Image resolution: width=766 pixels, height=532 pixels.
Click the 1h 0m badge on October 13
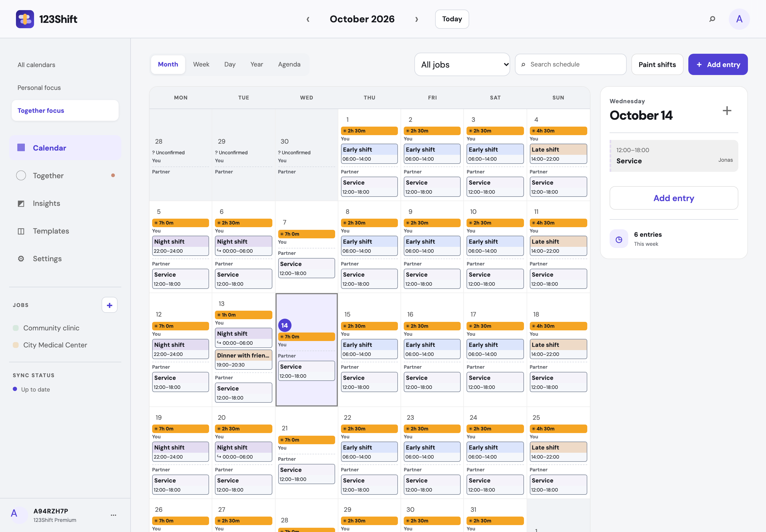click(x=243, y=315)
